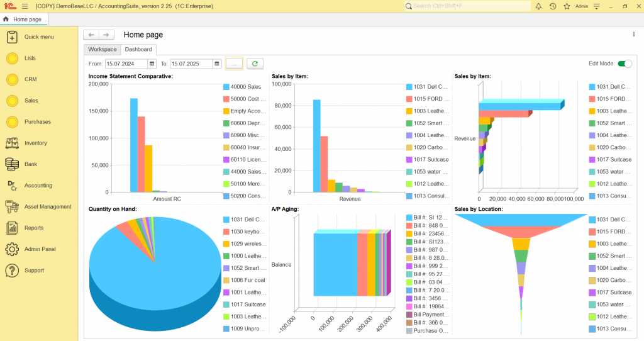Open the Inventory section icon
Screen dimensions: 644x341
[x=12, y=143]
